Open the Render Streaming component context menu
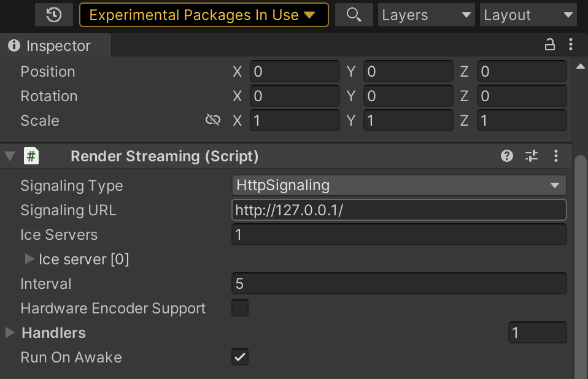588x379 pixels. pos(556,156)
